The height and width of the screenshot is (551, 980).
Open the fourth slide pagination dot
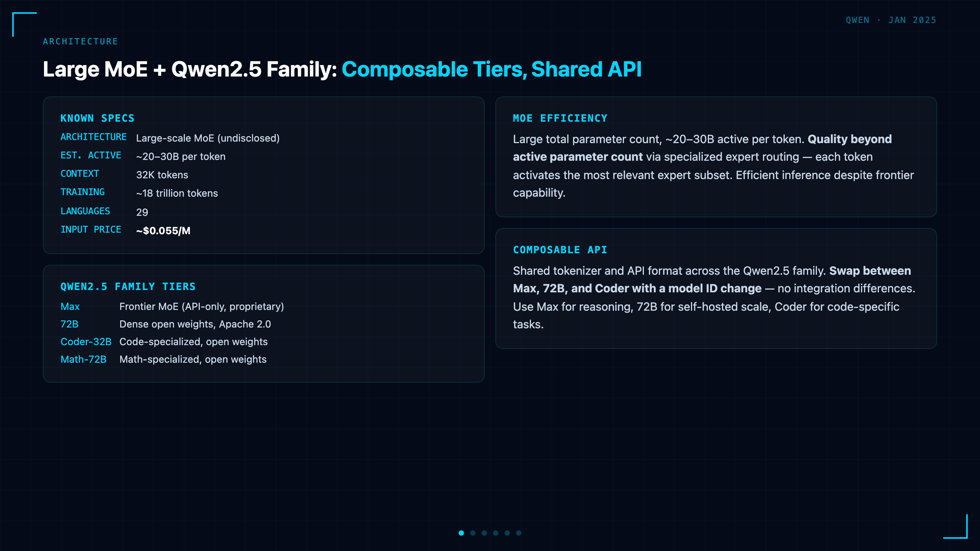pyautogui.click(x=496, y=533)
